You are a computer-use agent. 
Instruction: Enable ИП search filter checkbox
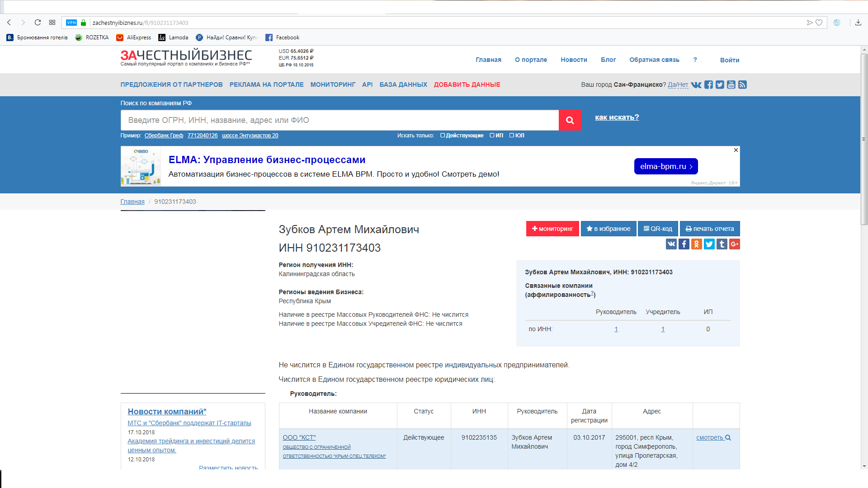tap(492, 135)
